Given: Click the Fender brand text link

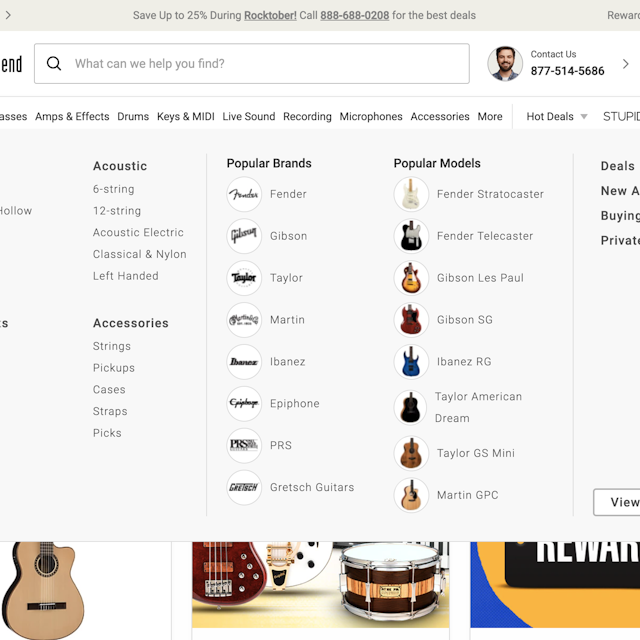Looking at the screenshot, I should (288, 194).
